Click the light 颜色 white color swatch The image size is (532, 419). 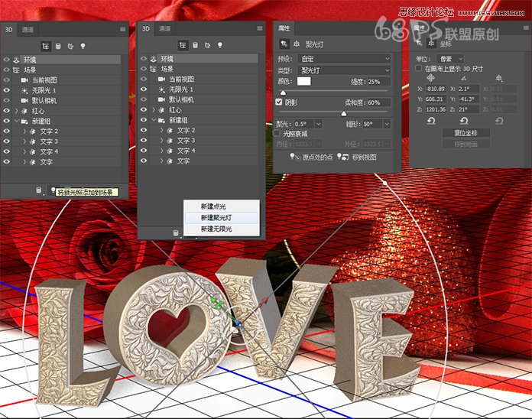coord(304,81)
